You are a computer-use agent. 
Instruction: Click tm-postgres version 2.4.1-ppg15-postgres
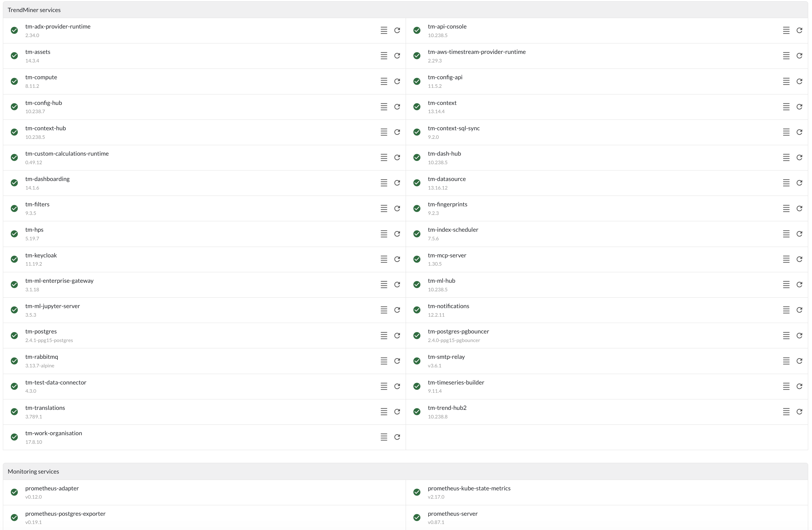tap(49, 340)
